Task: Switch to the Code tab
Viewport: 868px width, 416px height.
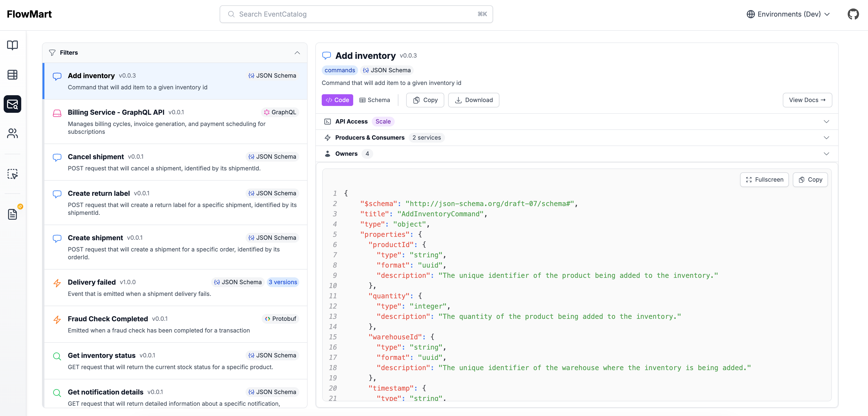Action: click(337, 100)
